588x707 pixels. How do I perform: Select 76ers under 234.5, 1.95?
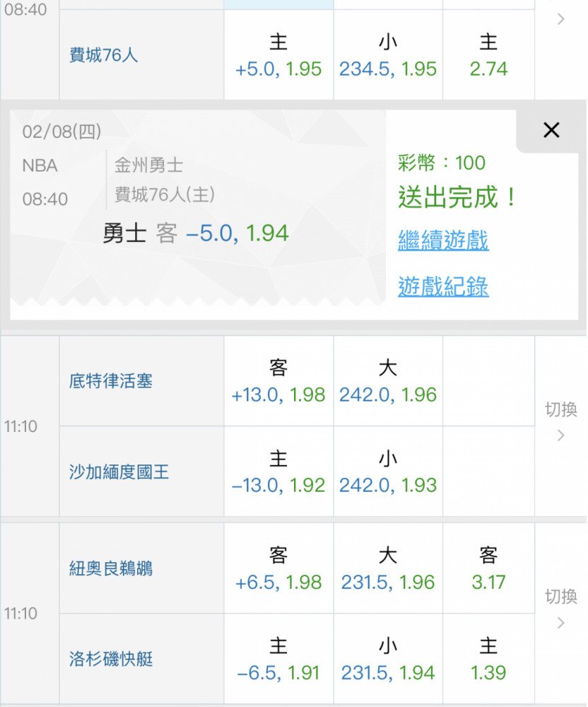[387, 56]
